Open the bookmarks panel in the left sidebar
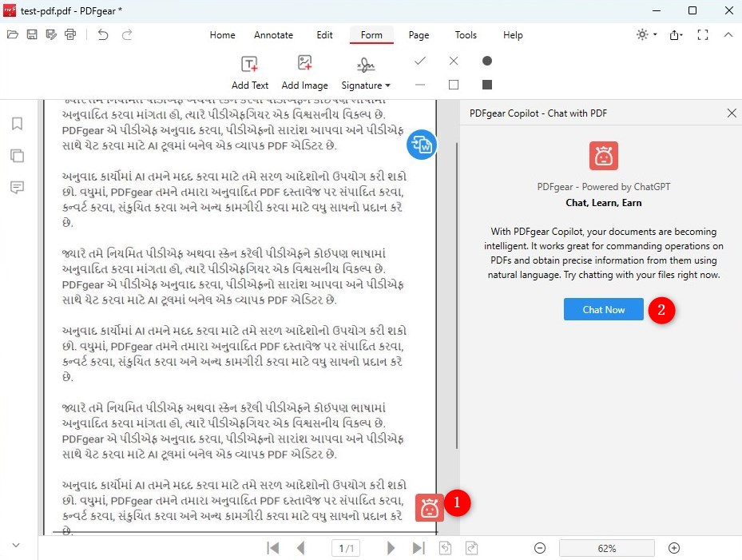 click(x=18, y=124)
